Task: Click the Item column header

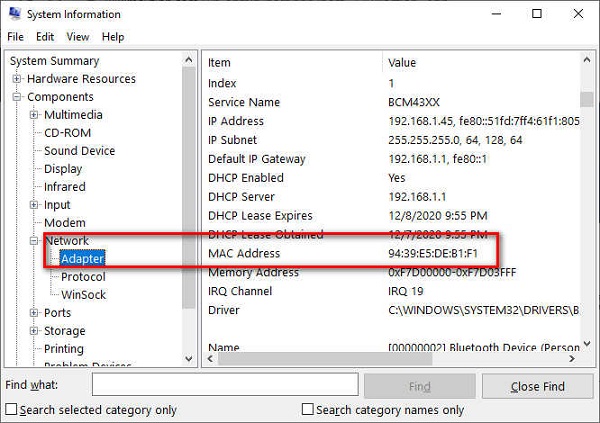Action: pyautogui.click(x=292, y=62)
